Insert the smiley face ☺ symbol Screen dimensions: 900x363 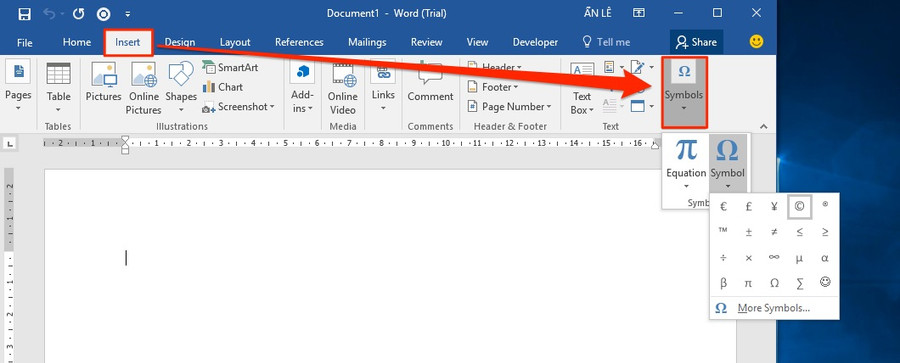point(825,282)
